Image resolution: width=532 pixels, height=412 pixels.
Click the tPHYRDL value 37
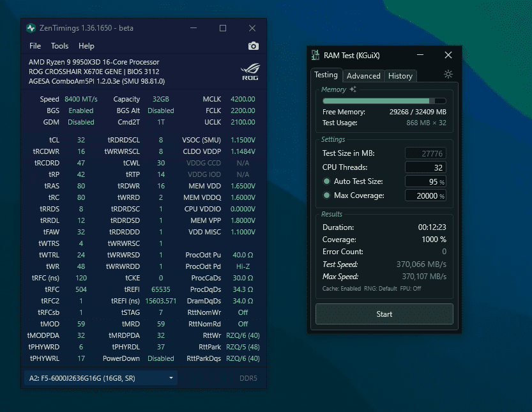tap(161, 347)
